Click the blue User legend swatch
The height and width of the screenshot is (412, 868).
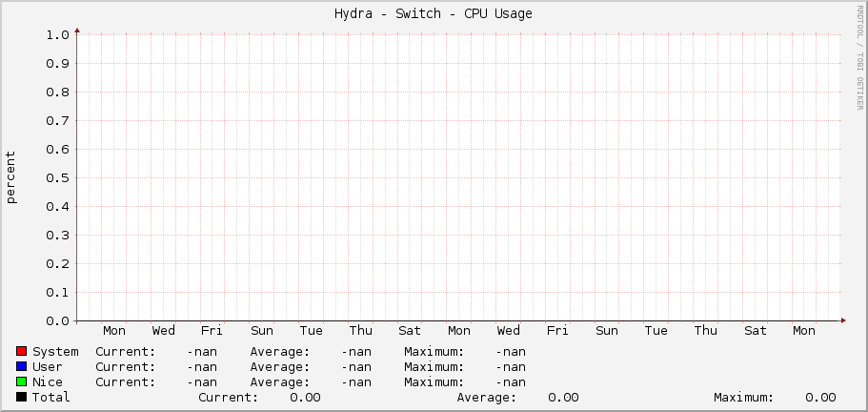click(x=22, y=366)
